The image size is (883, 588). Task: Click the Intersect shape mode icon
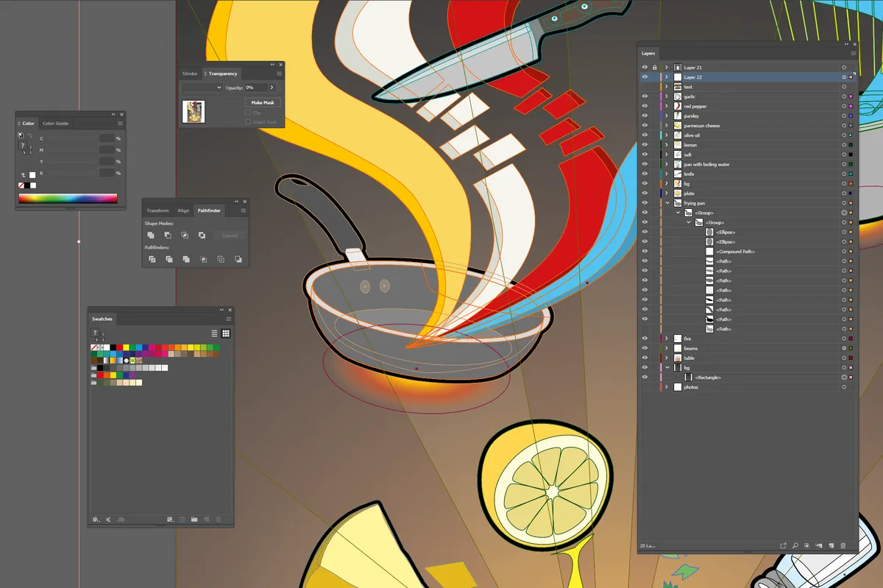(185, 235)
